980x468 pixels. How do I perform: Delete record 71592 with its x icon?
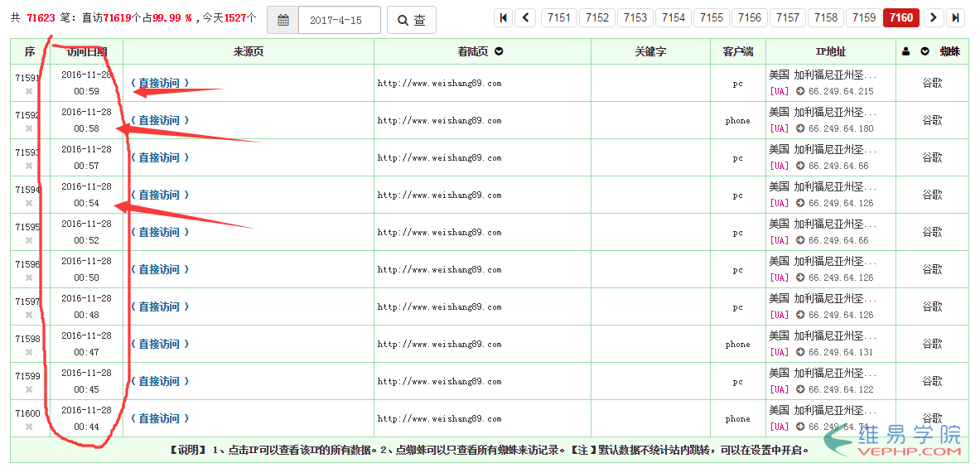click(29, 128)
